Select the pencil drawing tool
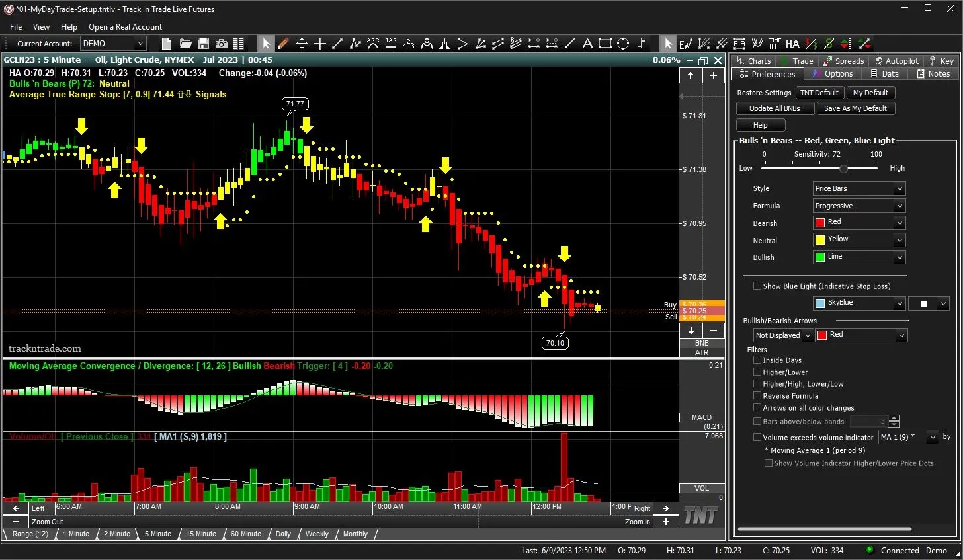 click(283, 44)
